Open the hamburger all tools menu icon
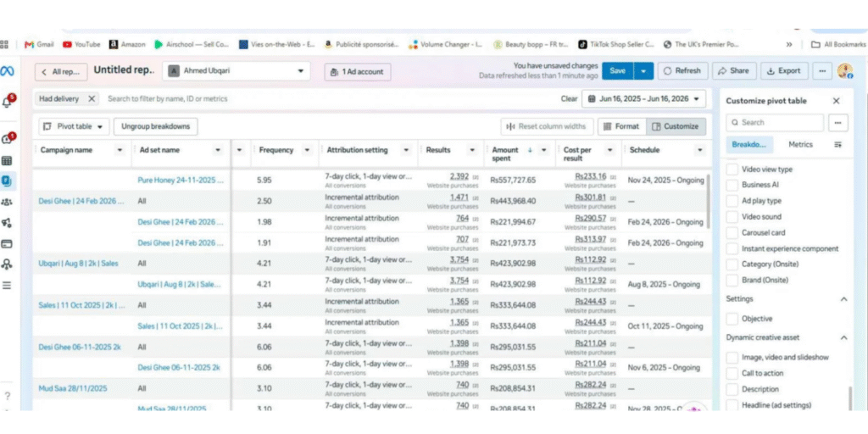868x434 pixels. pos(7,286)
